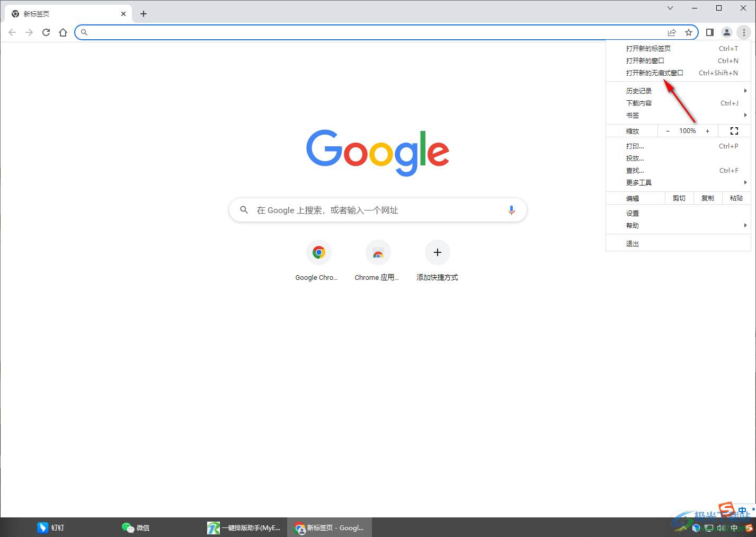Reload the current page
756x537 pixels.
pyautogui.click(x=46, y=32)
